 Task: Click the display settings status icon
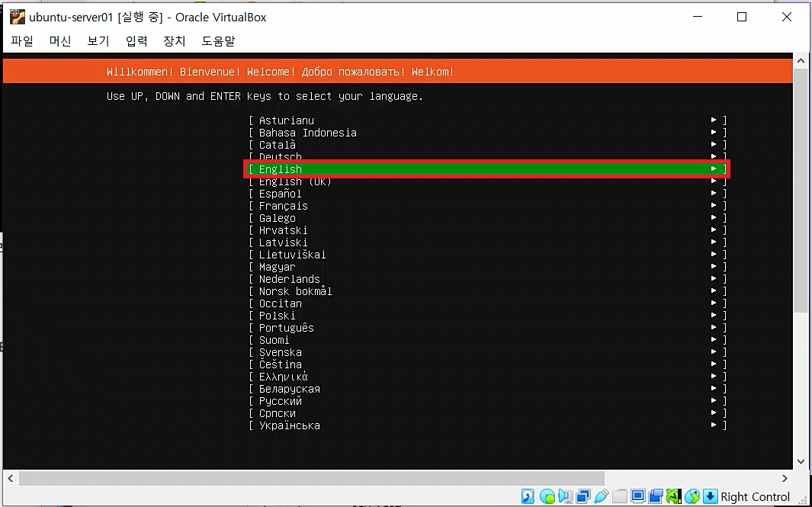[x=638, y=496]
